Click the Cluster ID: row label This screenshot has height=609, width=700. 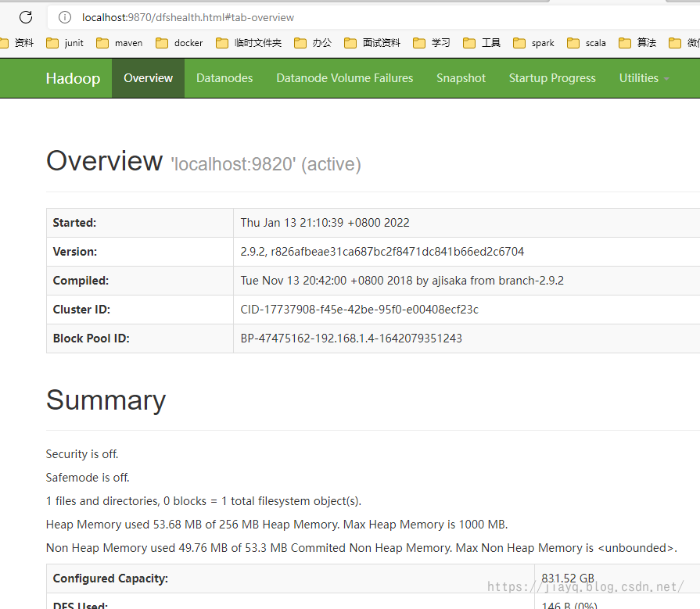(81, 310)
